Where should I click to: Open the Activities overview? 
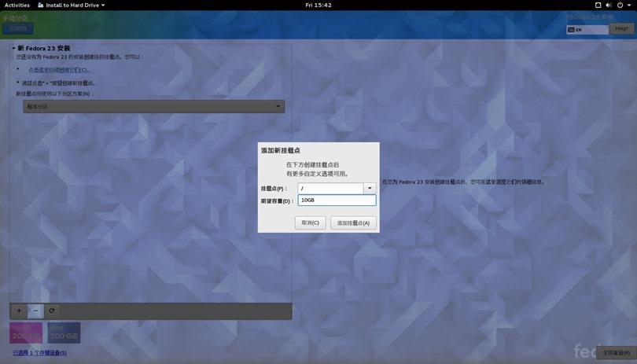coord(17,5)
